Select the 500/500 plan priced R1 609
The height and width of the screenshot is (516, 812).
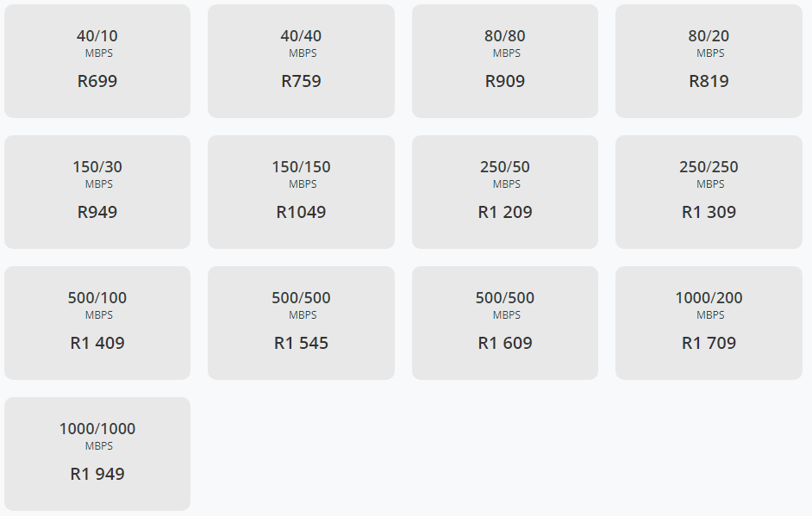tap(505, 322)
